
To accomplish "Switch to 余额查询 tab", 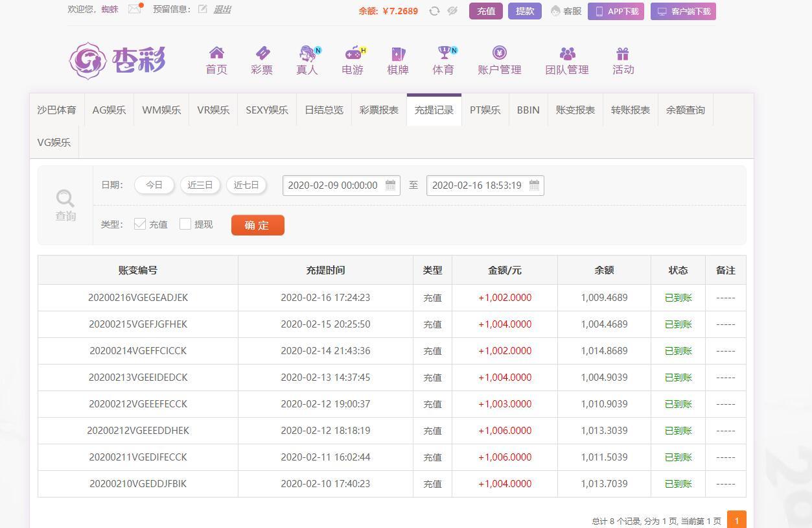I will (x=686, y=110).
